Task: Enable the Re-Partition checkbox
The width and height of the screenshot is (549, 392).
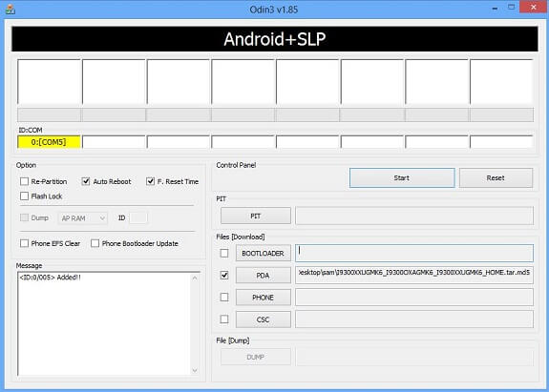Action: tap(24, 181)
